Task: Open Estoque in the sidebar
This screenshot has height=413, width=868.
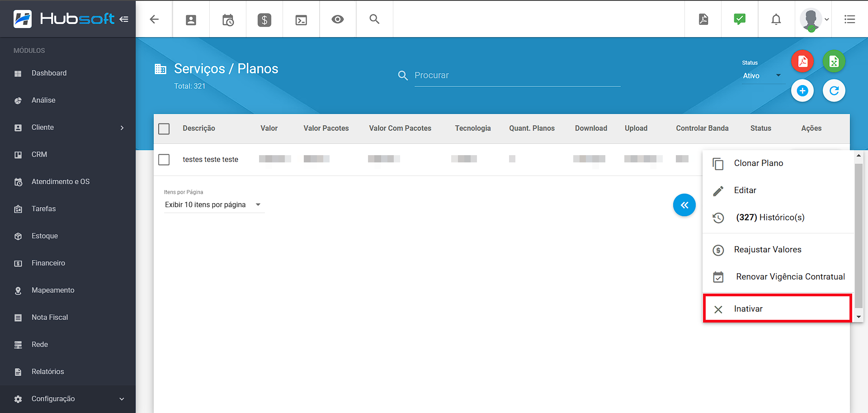Action: click(68, 236)
